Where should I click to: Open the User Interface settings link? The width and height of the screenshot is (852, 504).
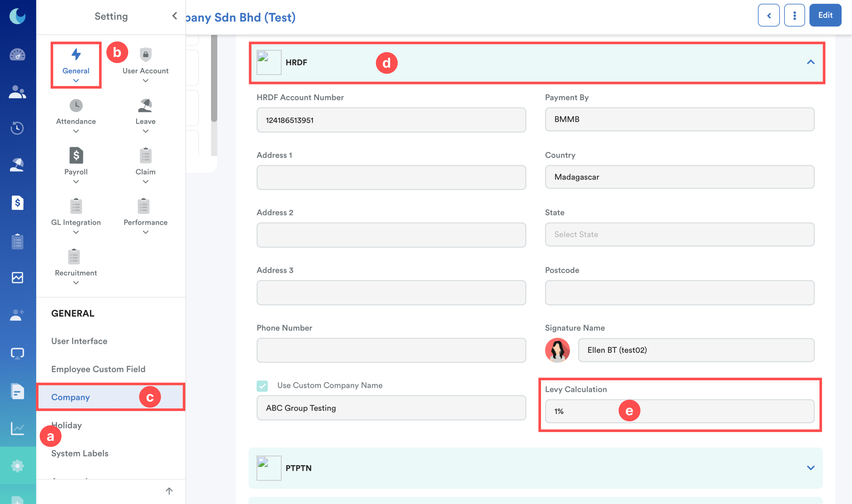[x=79, y=341]
